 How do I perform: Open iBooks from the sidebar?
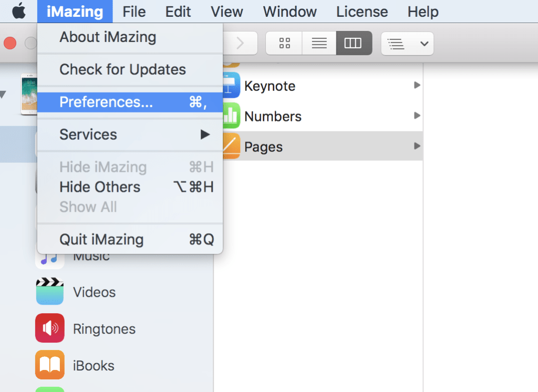(x=50, y=365)
